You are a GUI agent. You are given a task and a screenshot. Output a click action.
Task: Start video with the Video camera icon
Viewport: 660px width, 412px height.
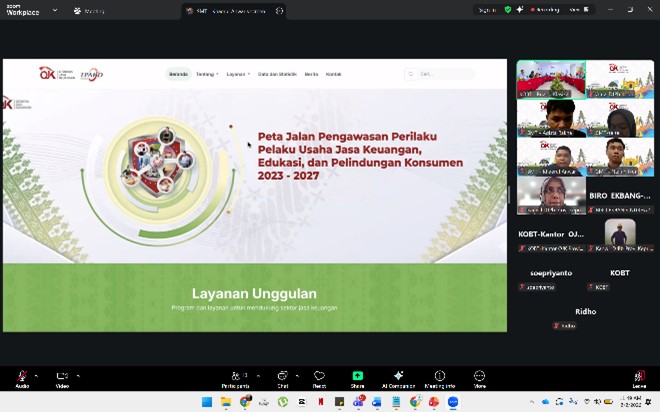[x=61, y=377]
